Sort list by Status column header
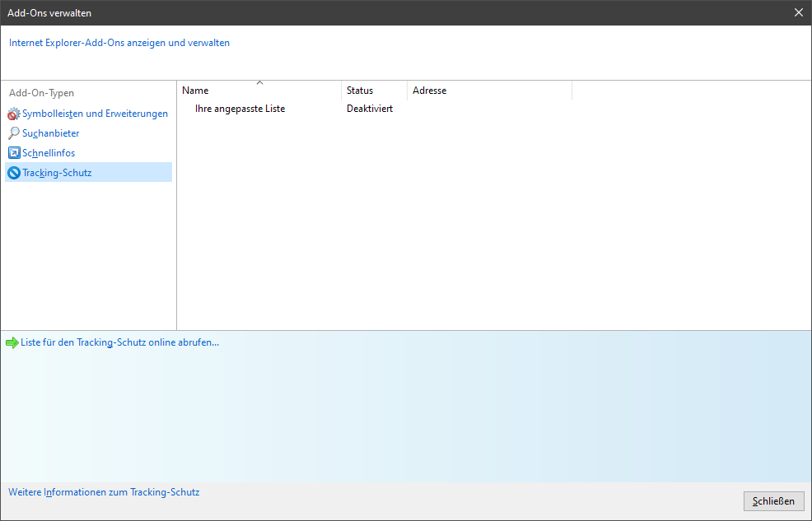 (x=375, y=90)
